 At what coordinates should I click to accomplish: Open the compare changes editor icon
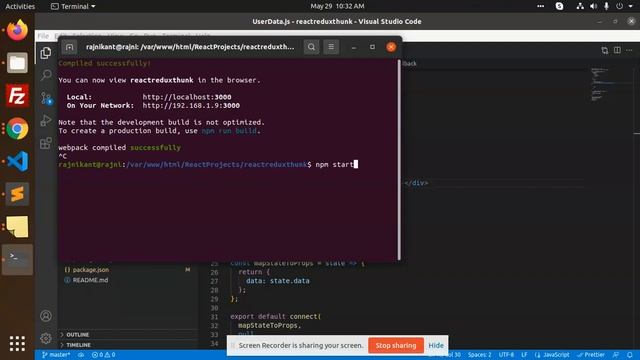click(604, 50)
